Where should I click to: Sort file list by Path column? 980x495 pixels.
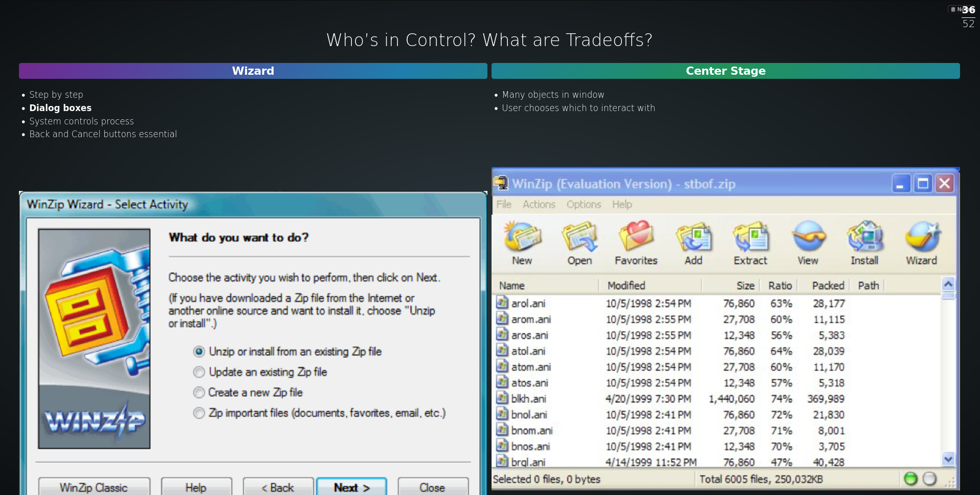coord(868,286)
